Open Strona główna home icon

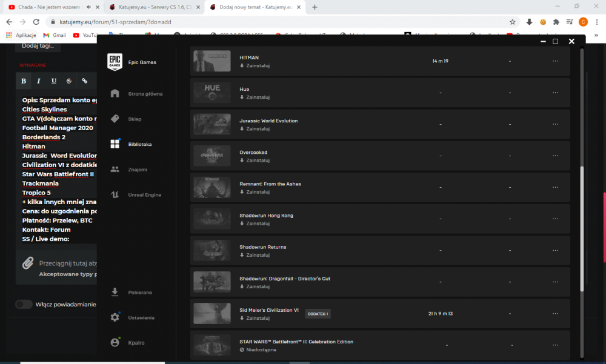pos(115,93)
